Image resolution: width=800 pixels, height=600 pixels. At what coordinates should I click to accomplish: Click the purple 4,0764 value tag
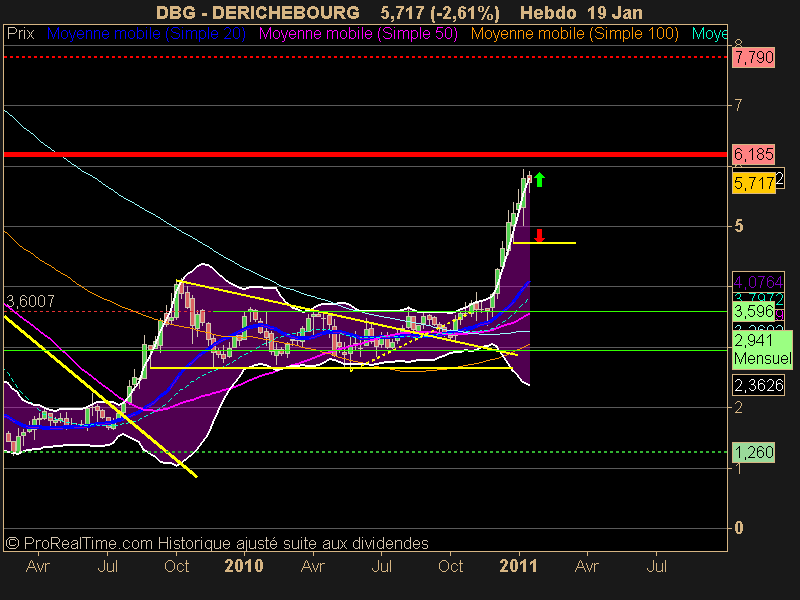(x=758, y=282)
